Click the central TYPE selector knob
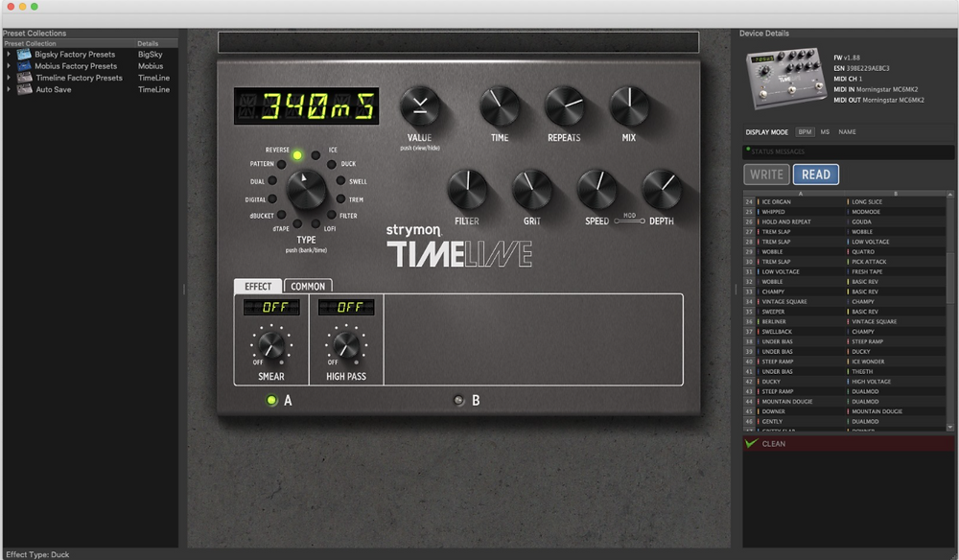The height and width of the screenshot is (560, 959). (307, 190)
